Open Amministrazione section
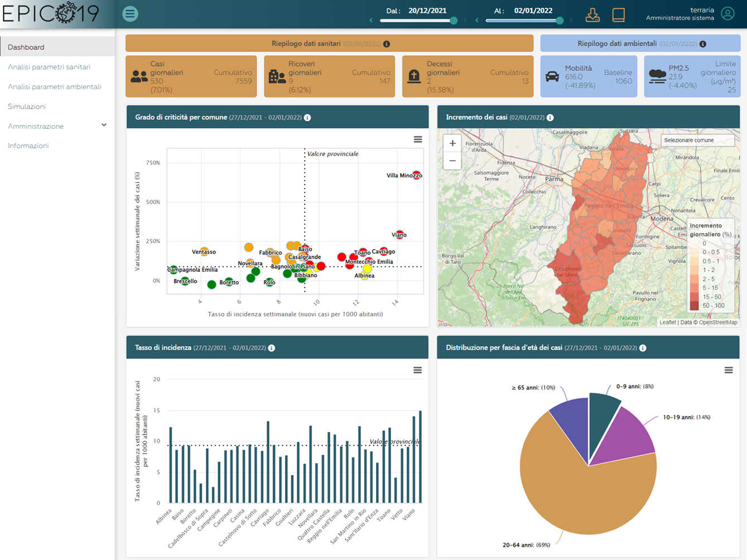Viewport: 747px width, 560px height. pyautogui.click(x=57, y=126)
